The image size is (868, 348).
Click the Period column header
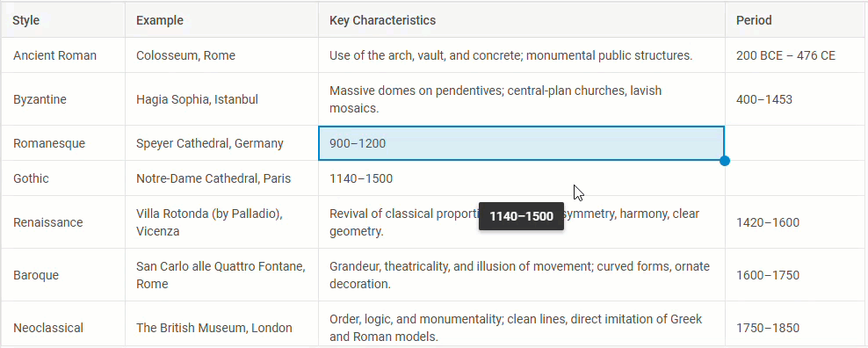click(796, 20)
